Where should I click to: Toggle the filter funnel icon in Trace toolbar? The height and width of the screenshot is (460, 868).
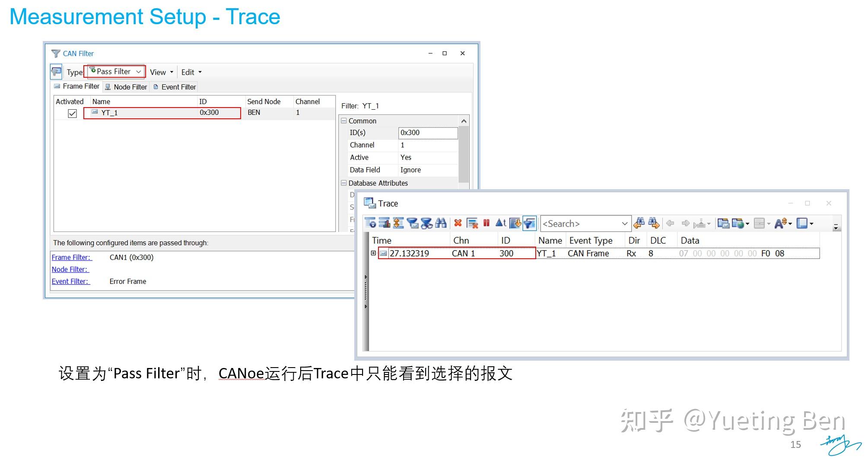point(529,223)
